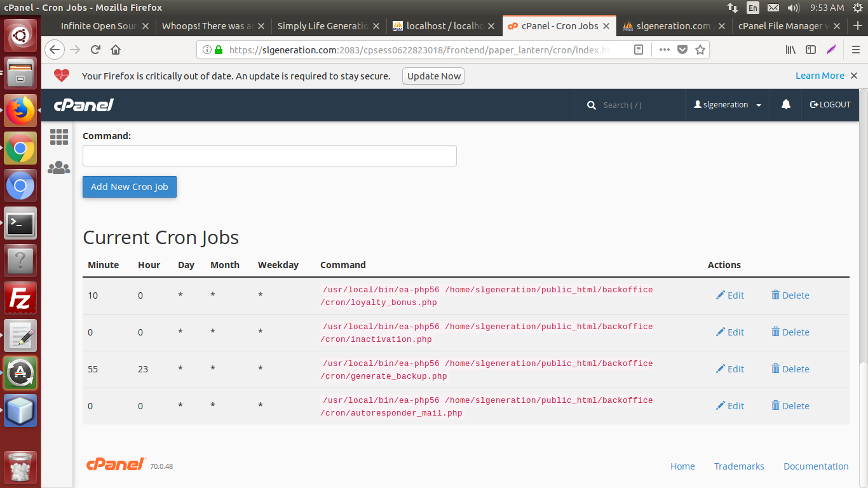Click the Command text input field
The height and width of the screenshot is (488, 868).
269,156
